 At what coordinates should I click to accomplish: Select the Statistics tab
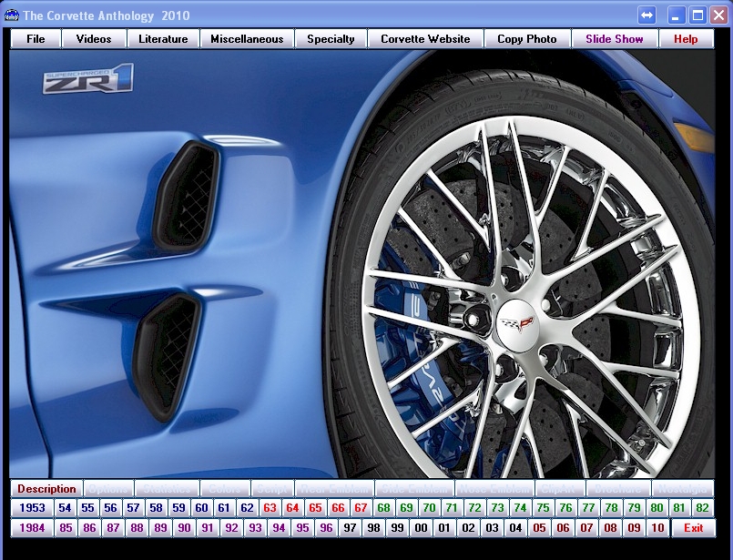coord(167,489)
